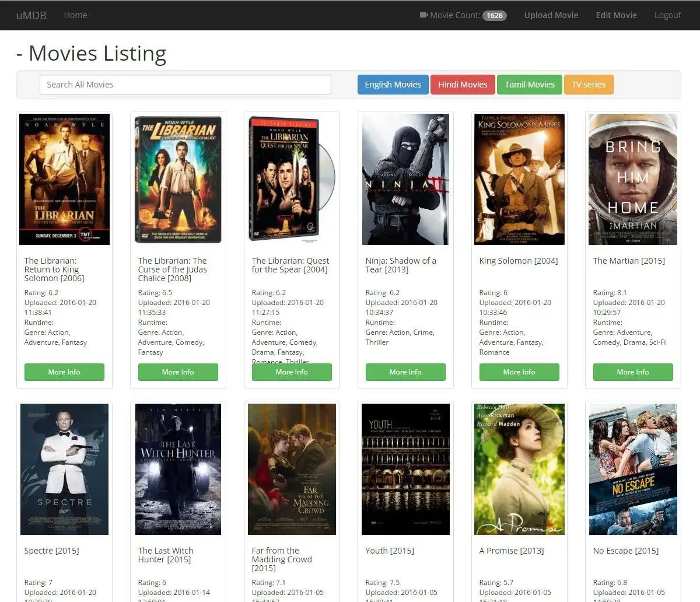The width and height of the screenshot is (700, 602).
Task: Select the title 'The Martian [2015]'
Action: click(629, 261)
